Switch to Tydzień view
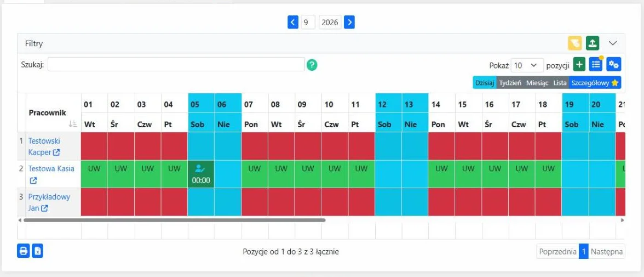644x277 pixels. tap(510, 83)
